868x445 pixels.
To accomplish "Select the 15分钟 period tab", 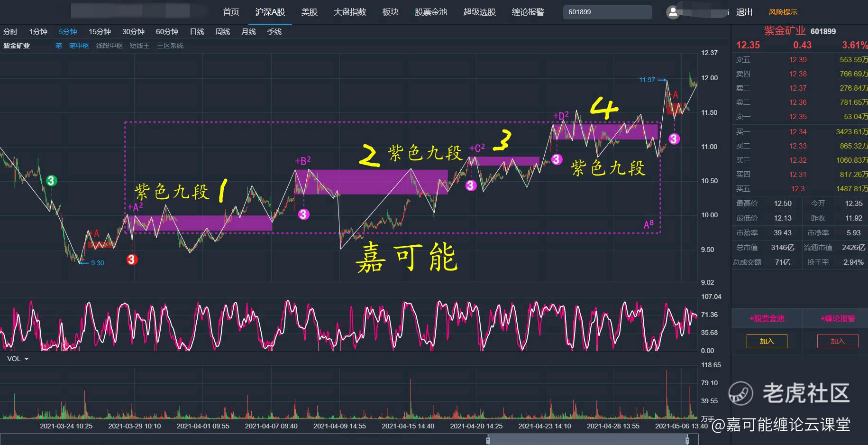I will (100, 32).
